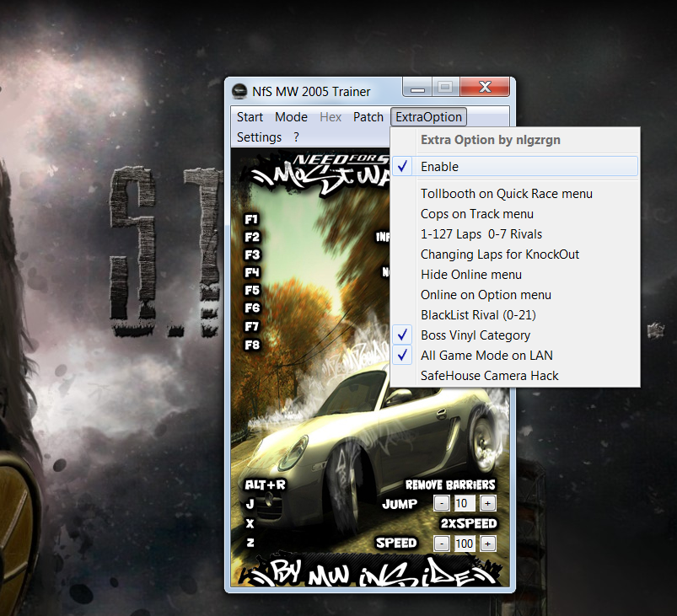677x616 pixels.
Task: Click the trainer window title bar icon
Action: point(239,92)
